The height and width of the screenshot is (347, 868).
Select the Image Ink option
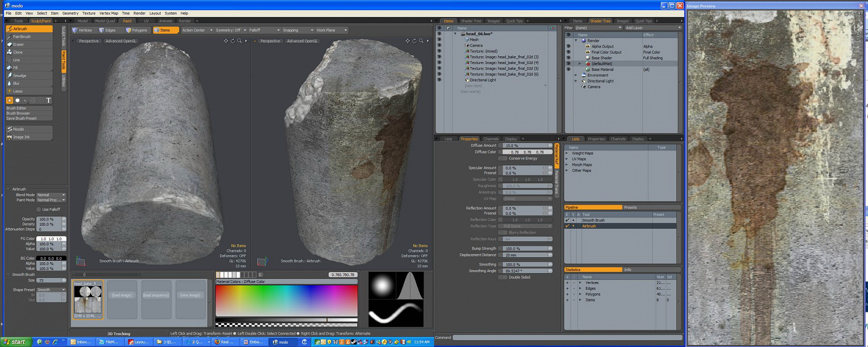21,137
